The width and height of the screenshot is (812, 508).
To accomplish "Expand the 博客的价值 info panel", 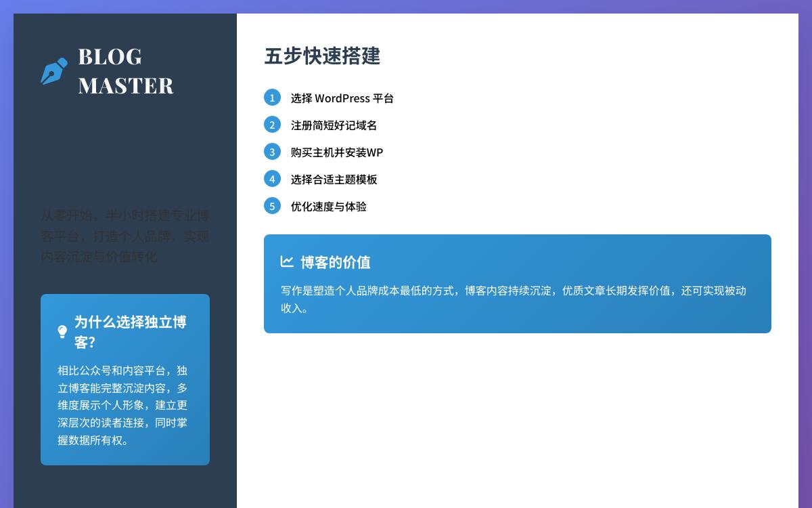I will coord(518,283).
